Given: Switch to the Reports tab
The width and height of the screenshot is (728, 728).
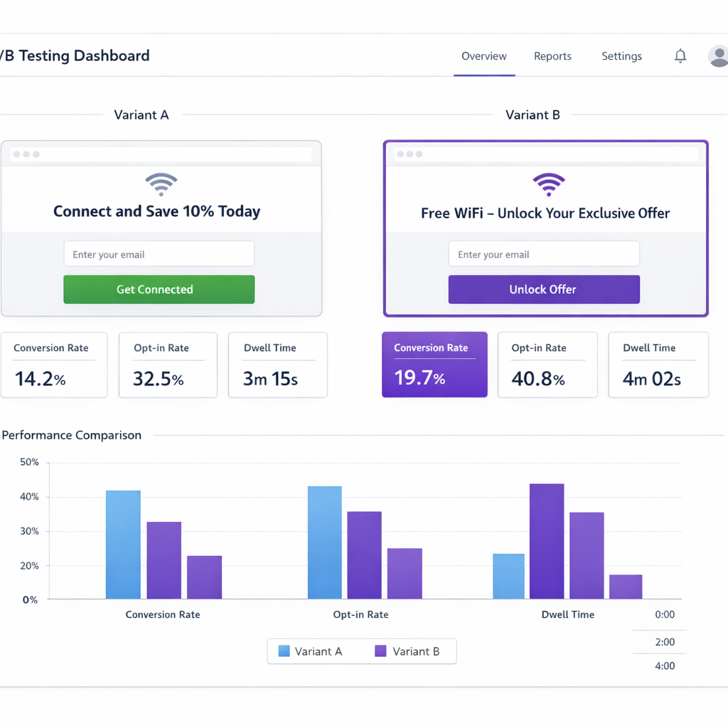Looking at the screenshot, I should pos(552,56).
